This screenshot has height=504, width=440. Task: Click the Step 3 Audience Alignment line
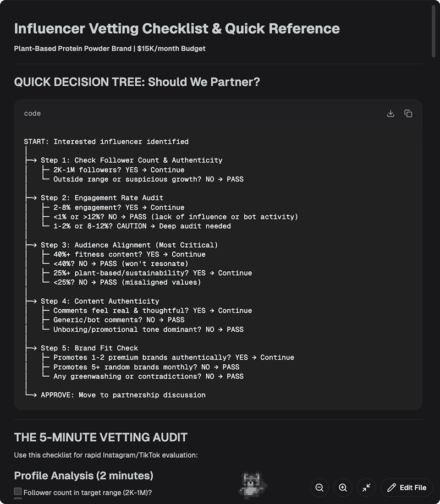pyautogui.click(x=129, y=245)
